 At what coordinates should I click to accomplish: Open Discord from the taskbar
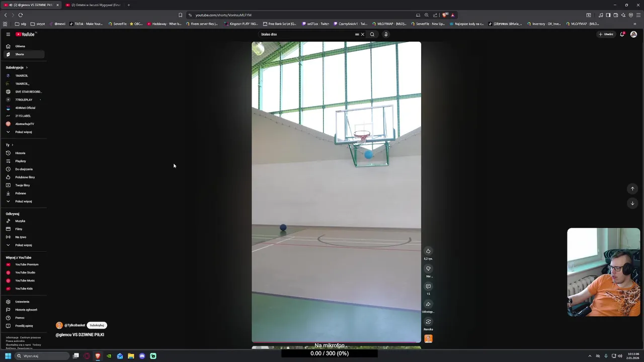(142, 356)
